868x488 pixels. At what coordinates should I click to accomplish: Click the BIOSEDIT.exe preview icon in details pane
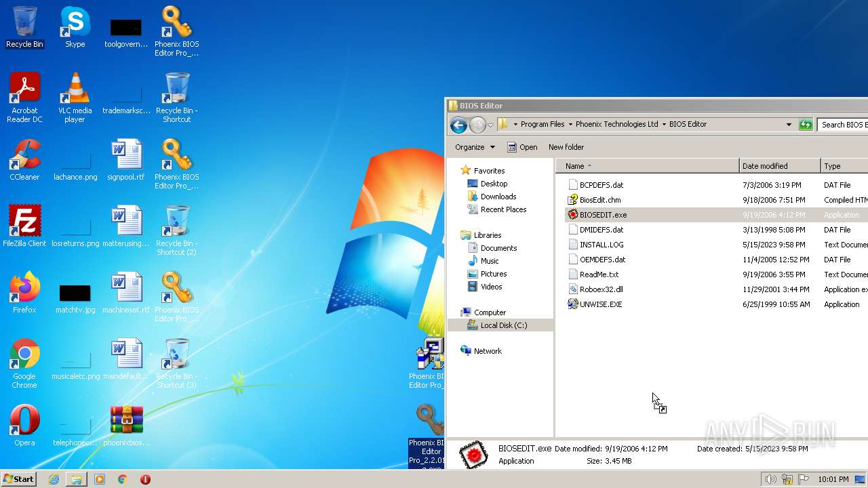(x=473, y=455)
